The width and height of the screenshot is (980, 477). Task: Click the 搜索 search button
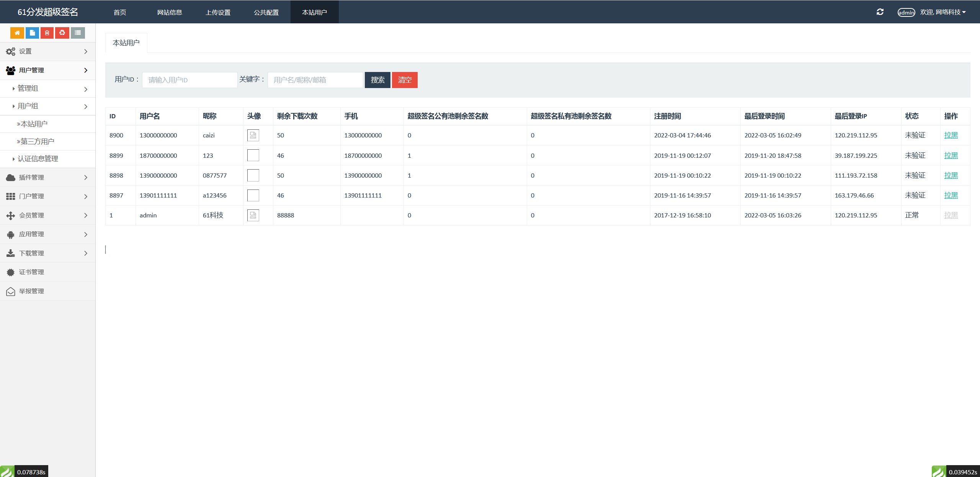click(377, 80)
